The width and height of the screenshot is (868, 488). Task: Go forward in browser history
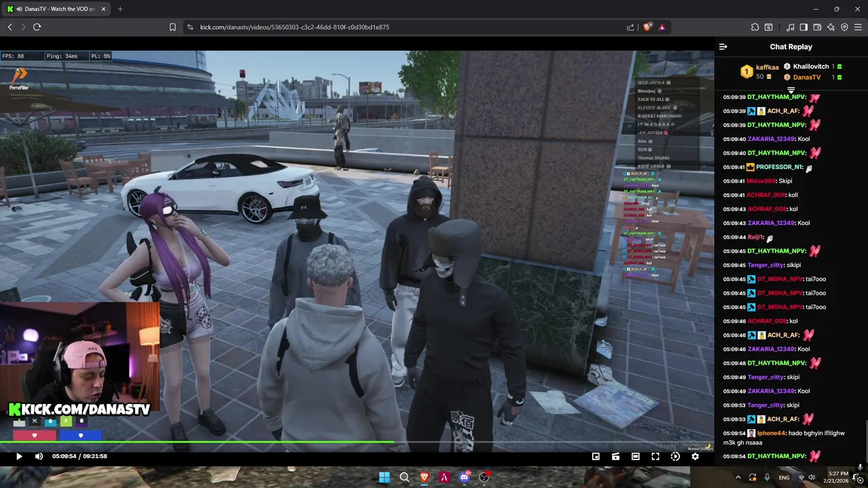click(23, 27)
